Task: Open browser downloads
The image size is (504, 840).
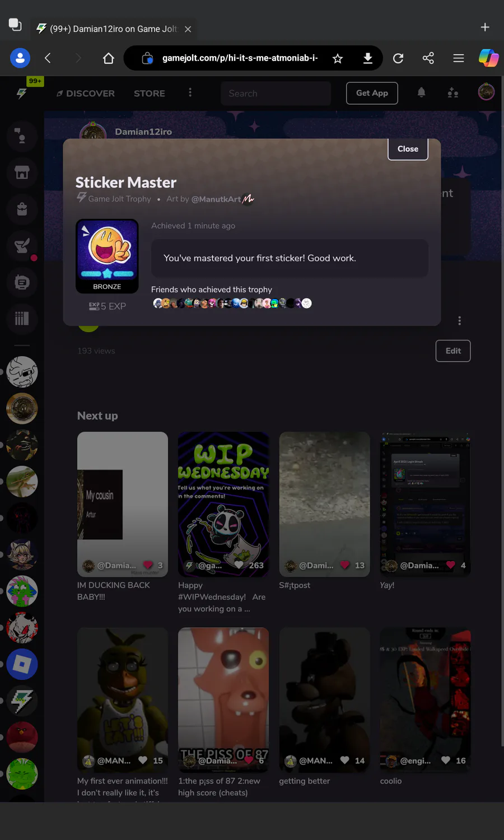Action: (368, 58)
